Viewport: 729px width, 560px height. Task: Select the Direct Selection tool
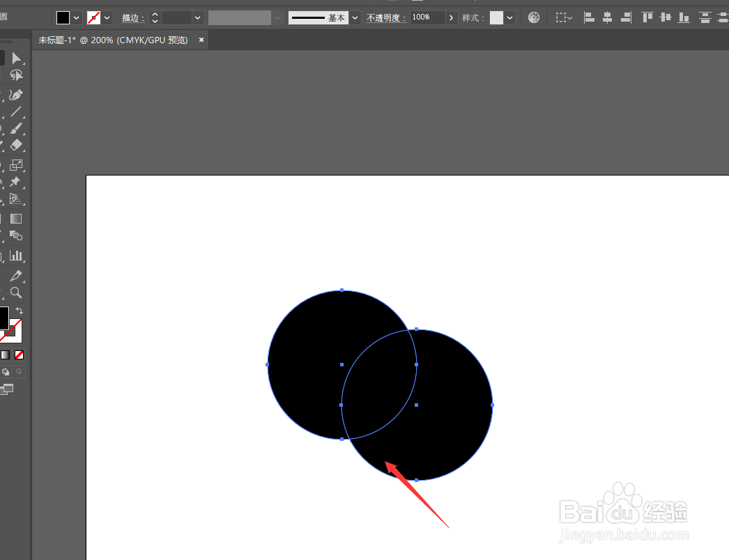tap(16, 58)
